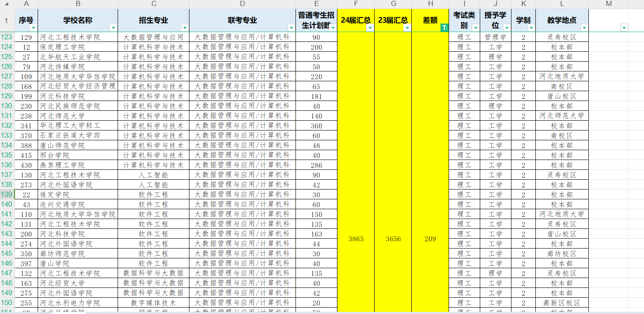The width and height of the screenshot is (644, 314).
Task: Click plan count cell 181
Action: click(316, 96)
